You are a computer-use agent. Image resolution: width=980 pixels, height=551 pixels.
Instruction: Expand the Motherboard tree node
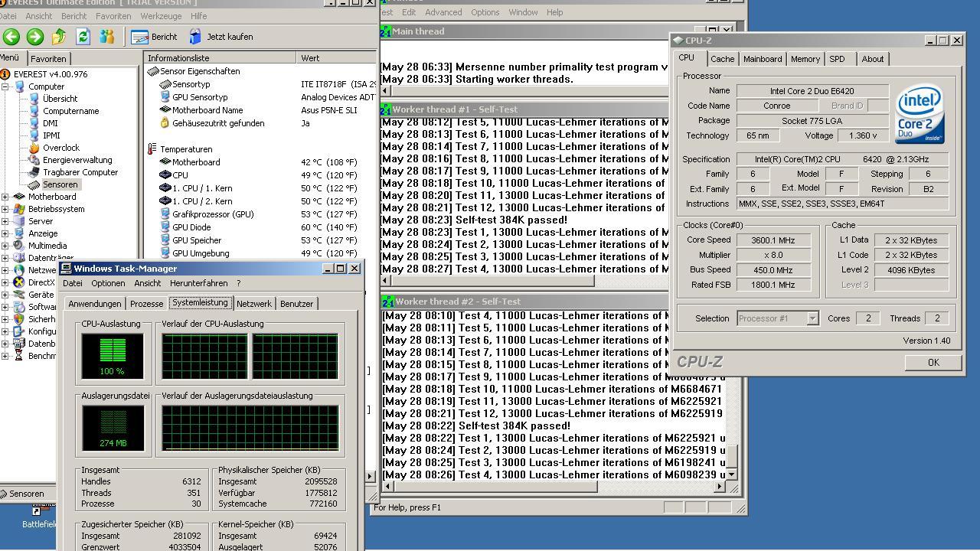[x=5, y=197]
